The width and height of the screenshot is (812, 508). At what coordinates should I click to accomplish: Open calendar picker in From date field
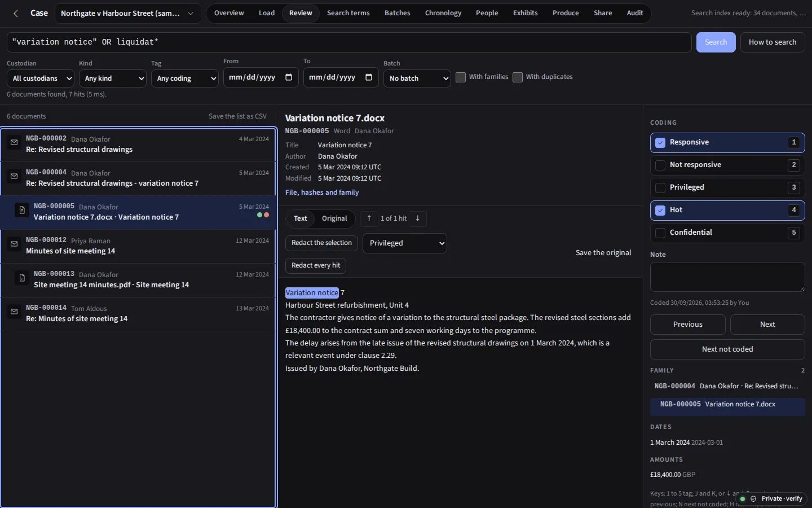pos(289,77)
